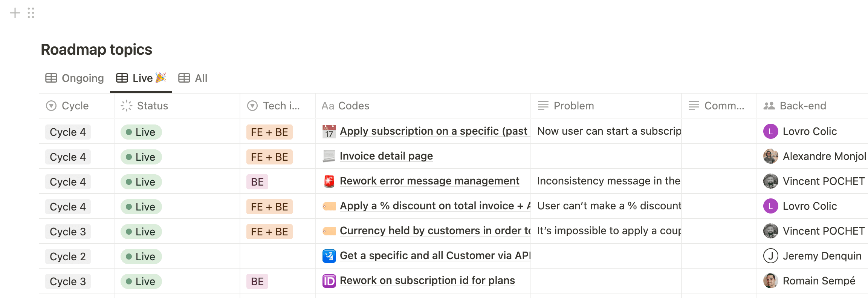Screen dimensions: 868x298
Task: Click the pink BE tag in Rework error row
Action: coord(257,182)
